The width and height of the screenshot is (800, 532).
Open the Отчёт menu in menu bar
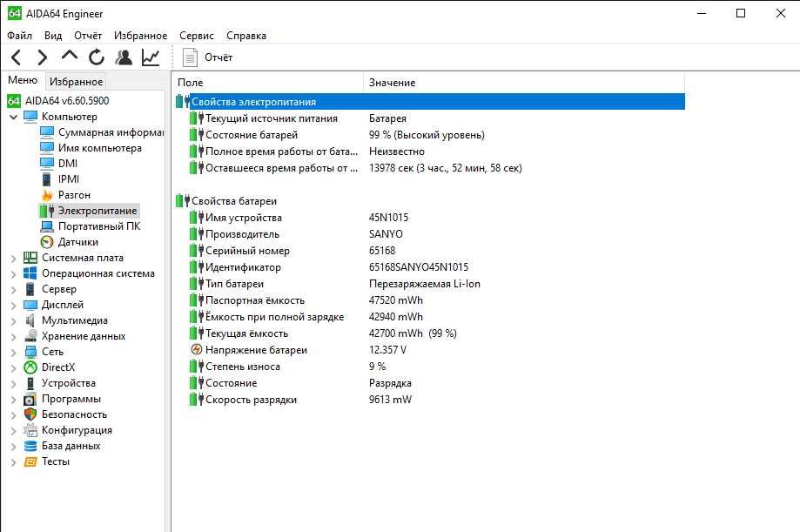coord(88,36)
